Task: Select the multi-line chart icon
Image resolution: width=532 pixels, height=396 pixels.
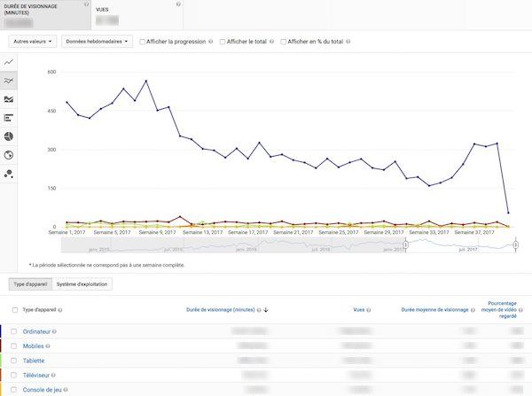Action: pyautogui.click(x=9, y=81)
